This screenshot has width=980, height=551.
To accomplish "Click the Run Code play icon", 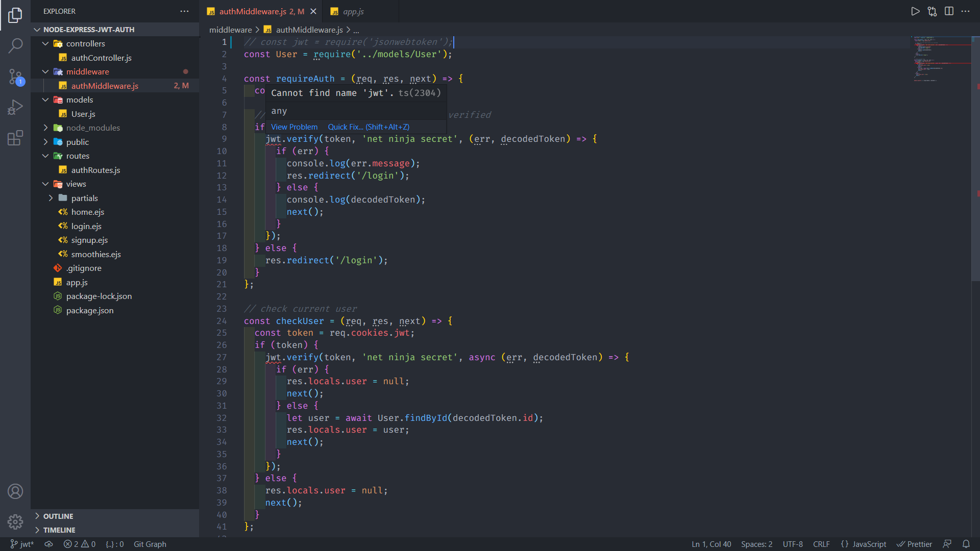I will click(x=915, y=11).
